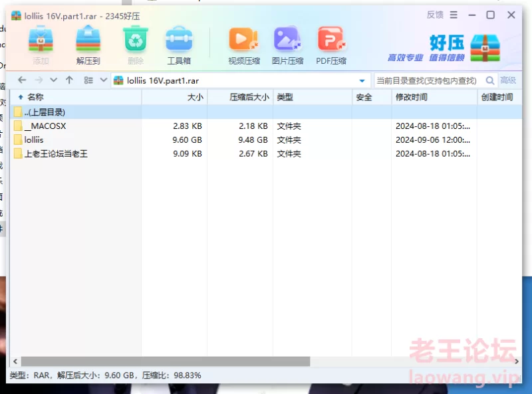Click the app icon in title bar
532x394 pixels.
click(x=16, y=15)
